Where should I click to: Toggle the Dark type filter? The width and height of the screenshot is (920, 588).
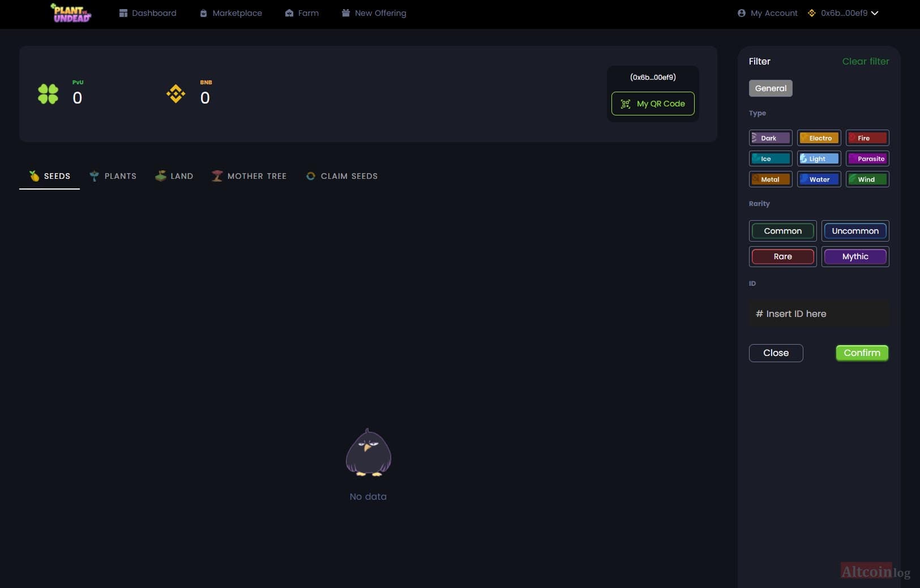771,138
